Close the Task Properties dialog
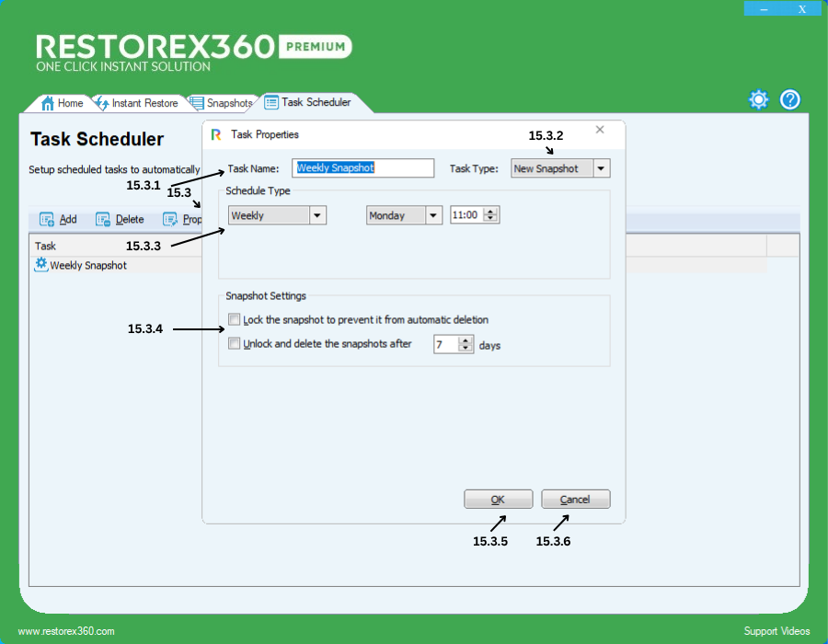 coord(600,131)
